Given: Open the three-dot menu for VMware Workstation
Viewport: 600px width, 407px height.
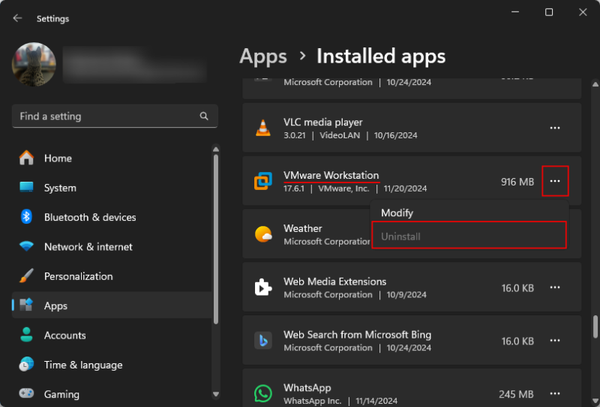Looking at the screenshot, I should coord(555,181).
